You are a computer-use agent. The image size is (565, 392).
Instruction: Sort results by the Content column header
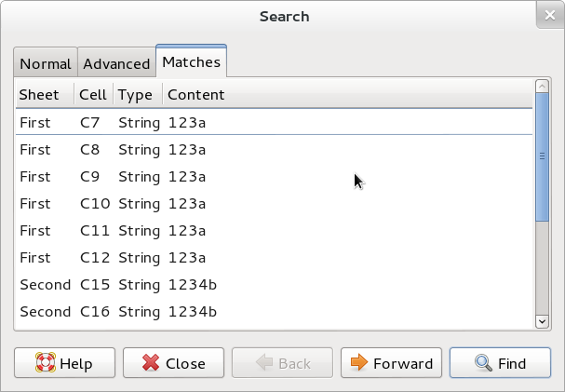point(347,95)
